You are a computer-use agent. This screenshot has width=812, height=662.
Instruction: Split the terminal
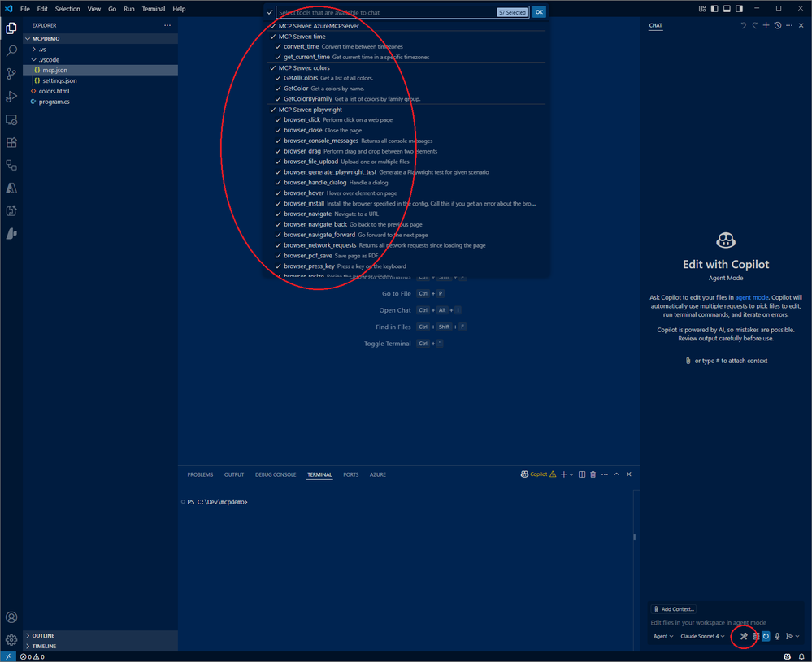point(581,474)
